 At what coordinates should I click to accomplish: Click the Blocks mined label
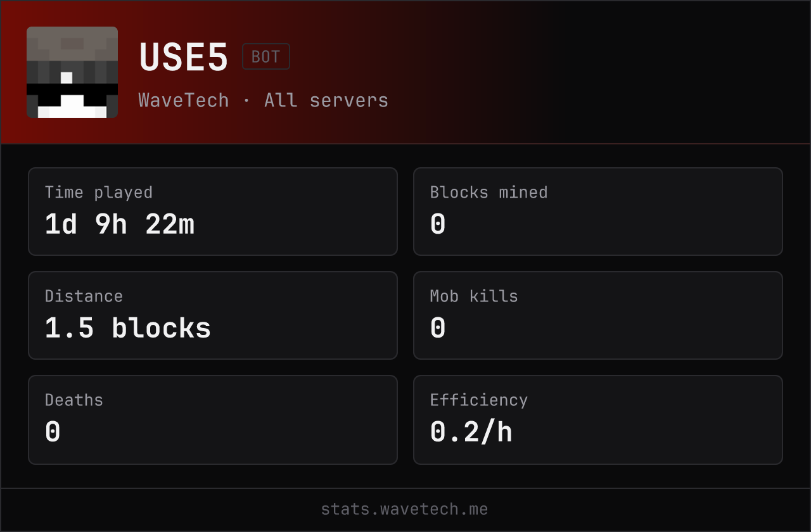489,192
